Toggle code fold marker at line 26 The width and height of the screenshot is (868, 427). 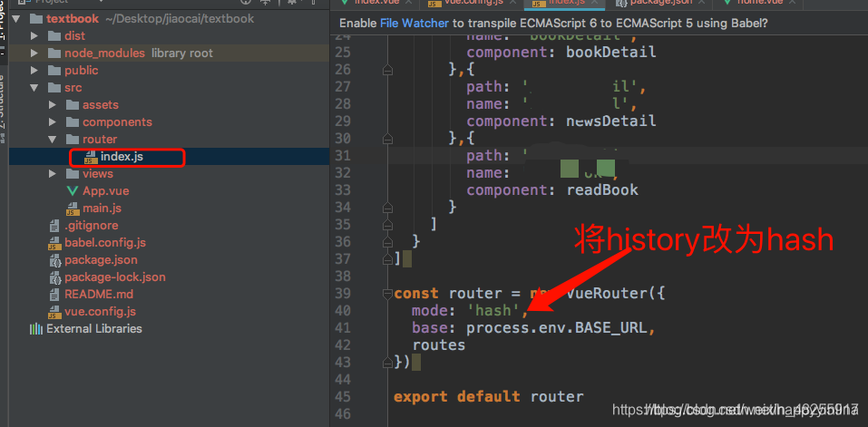(387, 70)
